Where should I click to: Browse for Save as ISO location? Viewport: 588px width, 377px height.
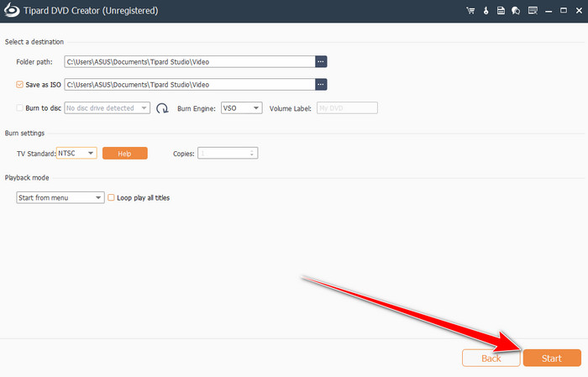[x=321, y=84]
